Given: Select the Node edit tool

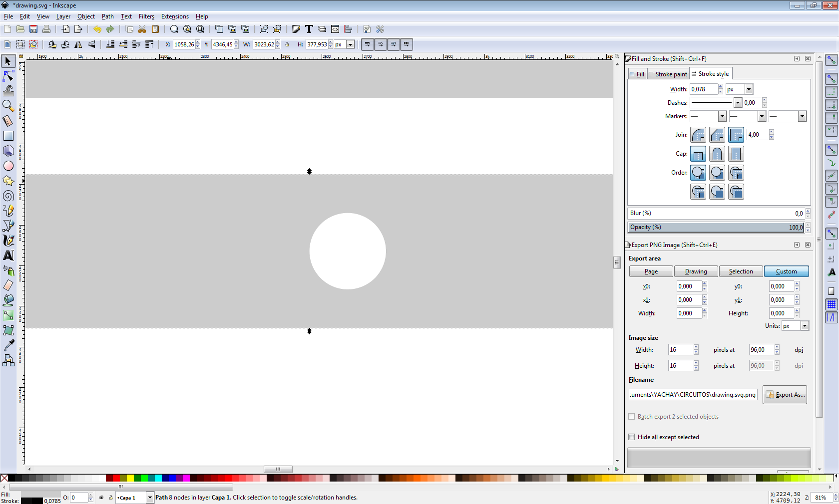Looking at the screenshot, I should coord(8,76).
